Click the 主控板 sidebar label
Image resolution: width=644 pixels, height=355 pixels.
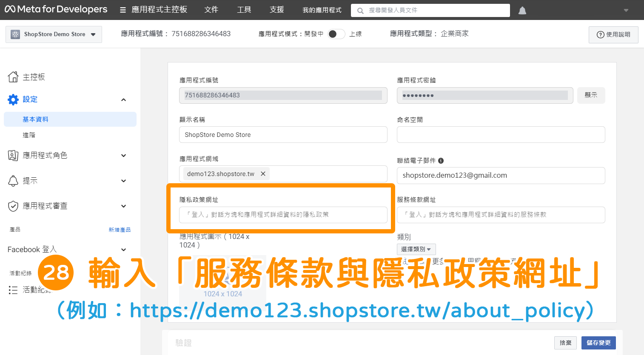point(34,77)
